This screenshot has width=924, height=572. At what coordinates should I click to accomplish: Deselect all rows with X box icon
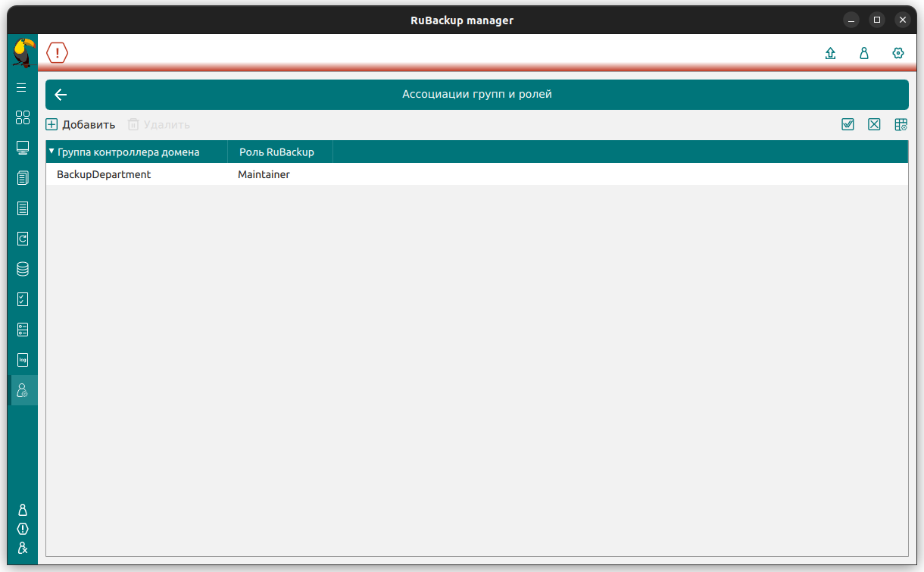874,124
